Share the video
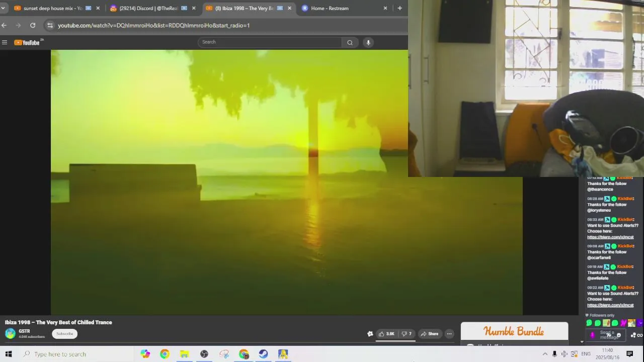644x362 pixels. coord(430,334)
